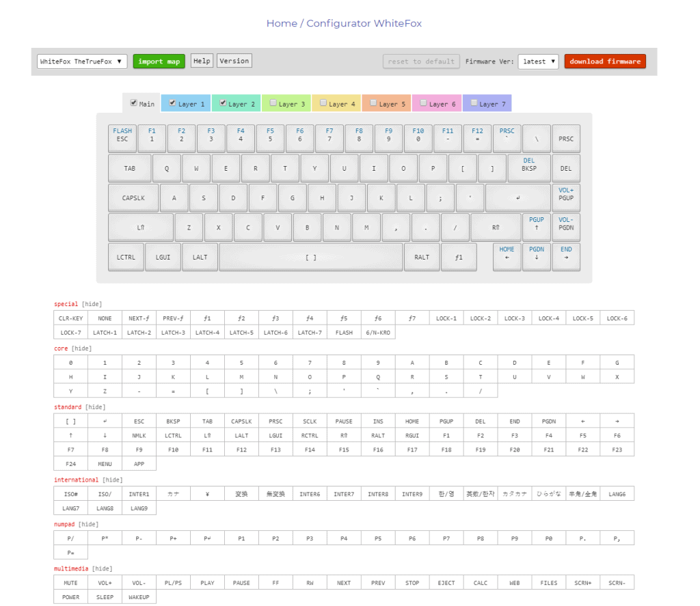This screenshot has height=606, width=700.
Task: Enable the Layer 4 checkbox
Action: click(x=323, y=102)
